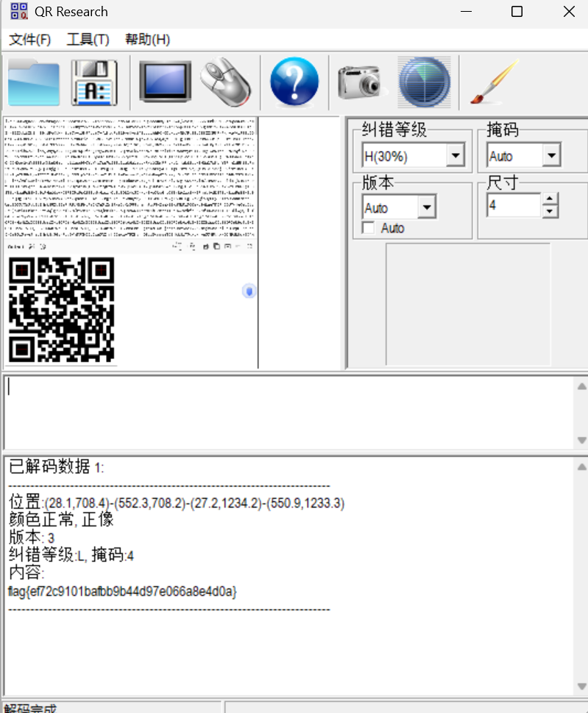588x713 pixels.
Task: Click the decoded flag{ef72c9101bafbb9b44d97e066a8e4d0a} text
Action: click(122, 592)
